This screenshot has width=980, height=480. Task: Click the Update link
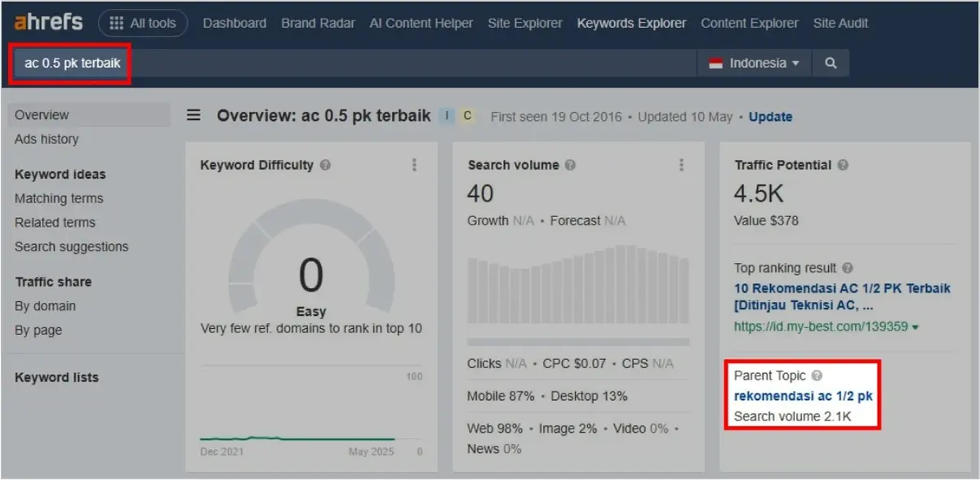(x=770, y=117)
